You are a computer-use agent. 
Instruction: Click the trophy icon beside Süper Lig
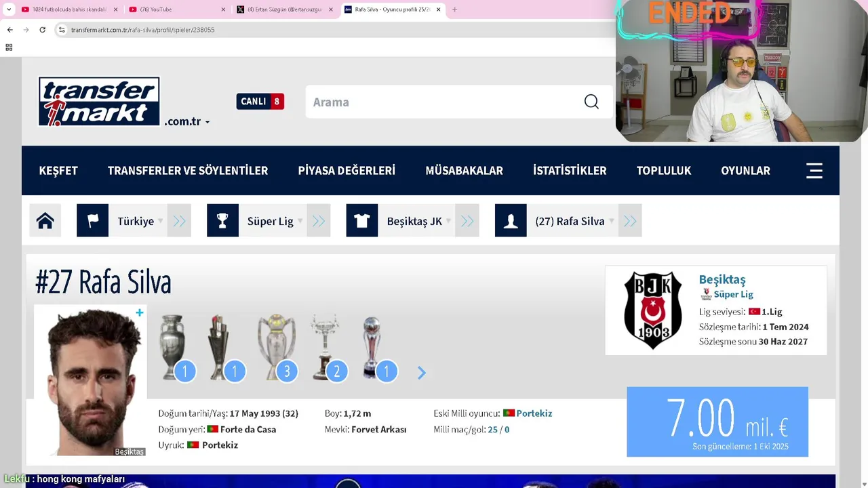tap(222, 221)
